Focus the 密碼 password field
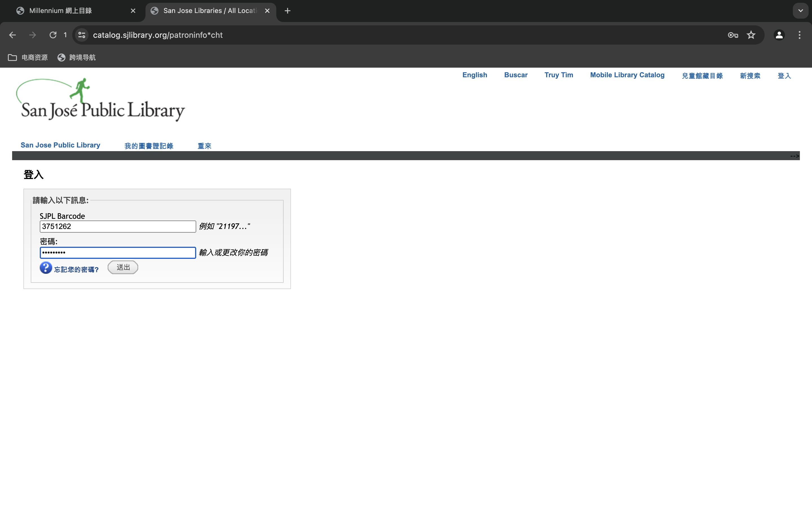 [118, 253]
